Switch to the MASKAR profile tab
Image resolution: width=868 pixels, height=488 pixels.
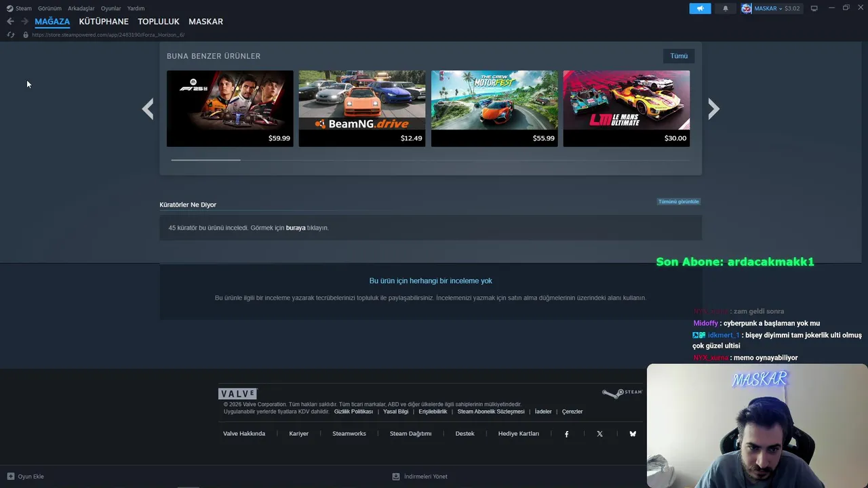click(x=205, y=22)
